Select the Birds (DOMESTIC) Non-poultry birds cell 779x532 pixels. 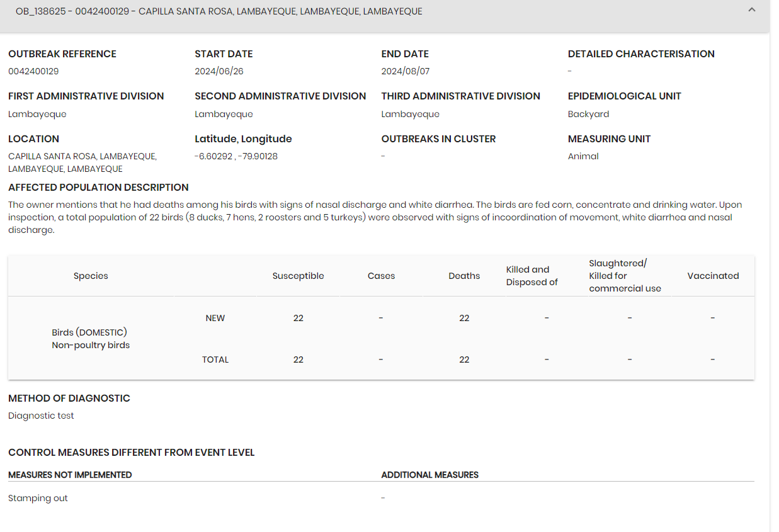[x=91, y=339]
